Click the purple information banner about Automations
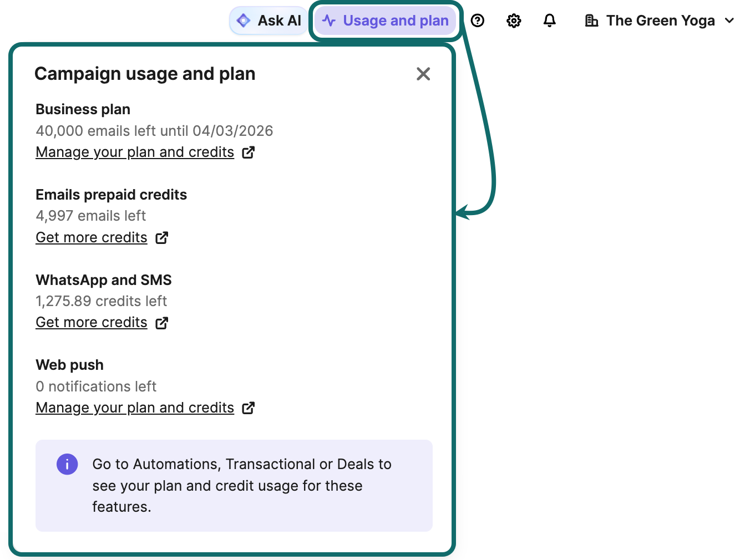 [234, 485]
